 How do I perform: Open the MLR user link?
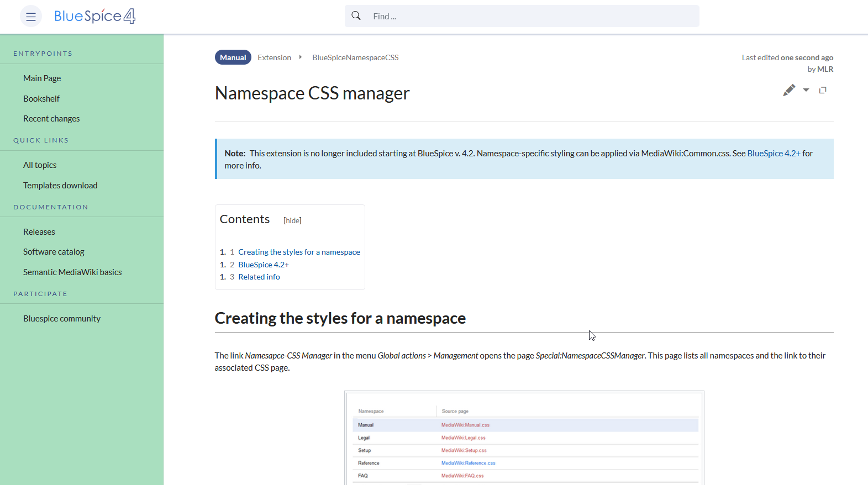[x=825, y=69]
